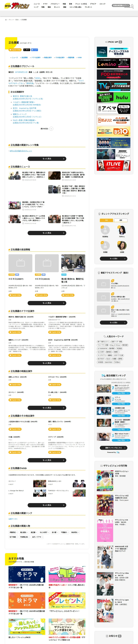This screenshot has width=138, height=644.
Task: Open 円井わん ranking avatar
Action: pos(122,230)
